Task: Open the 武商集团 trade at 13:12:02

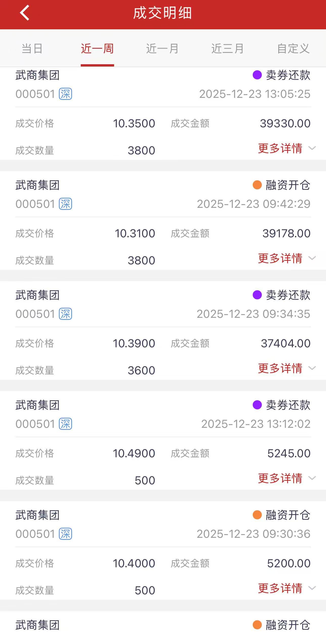Action: [163, 440]
